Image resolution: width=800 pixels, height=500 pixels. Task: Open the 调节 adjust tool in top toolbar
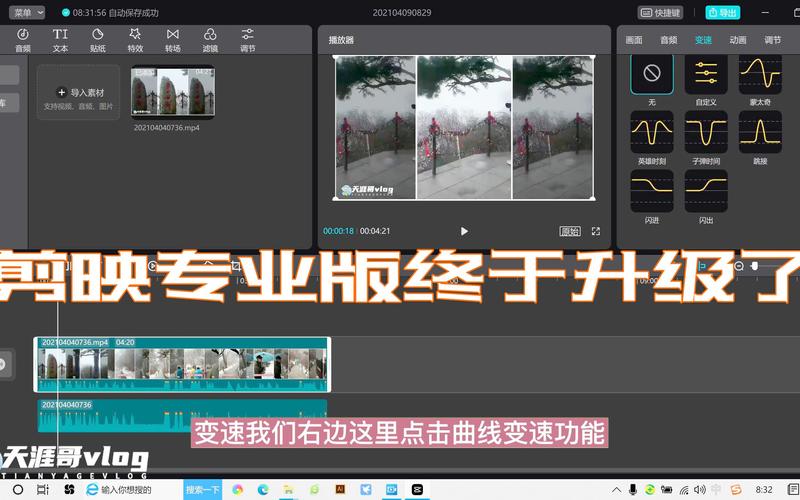pos(247,40)
